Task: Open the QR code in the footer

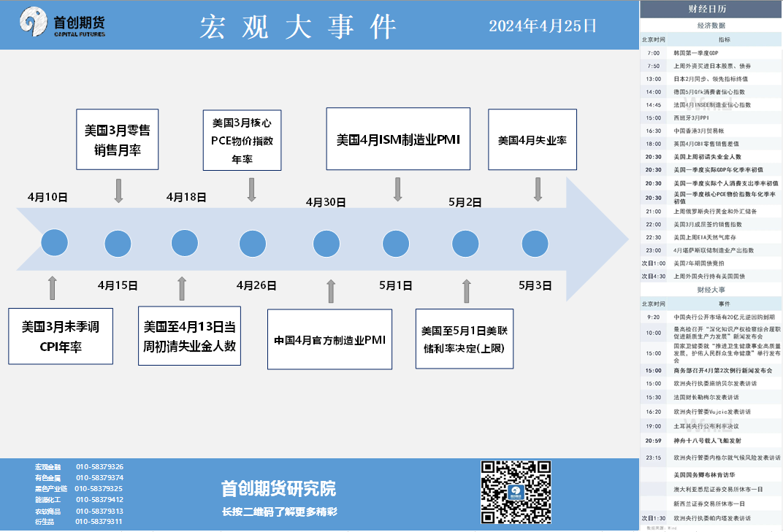Action: [516, 492]
